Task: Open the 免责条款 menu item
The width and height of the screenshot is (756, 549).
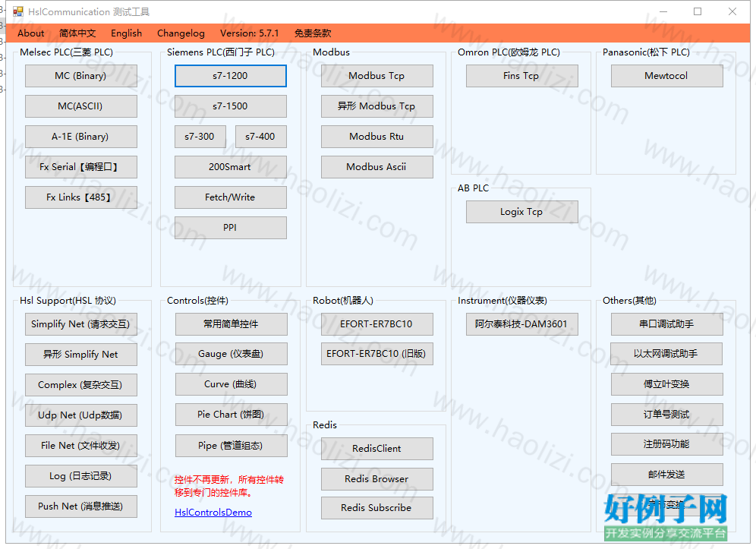Action: tap(313, 33)
